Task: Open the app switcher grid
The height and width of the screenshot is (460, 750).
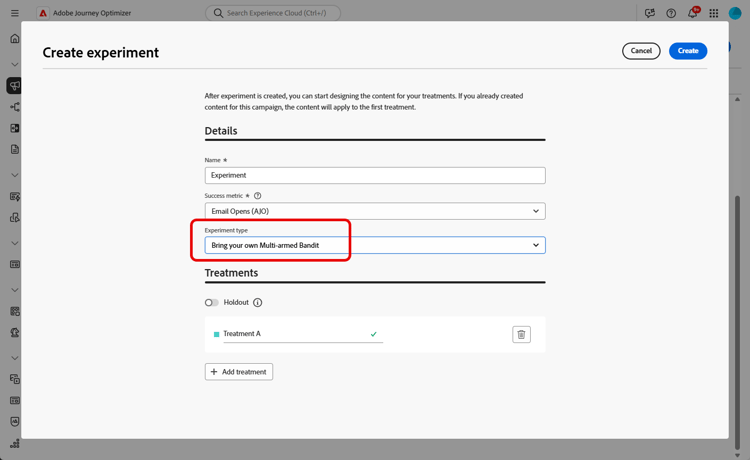Action: [x=713, y=13]
